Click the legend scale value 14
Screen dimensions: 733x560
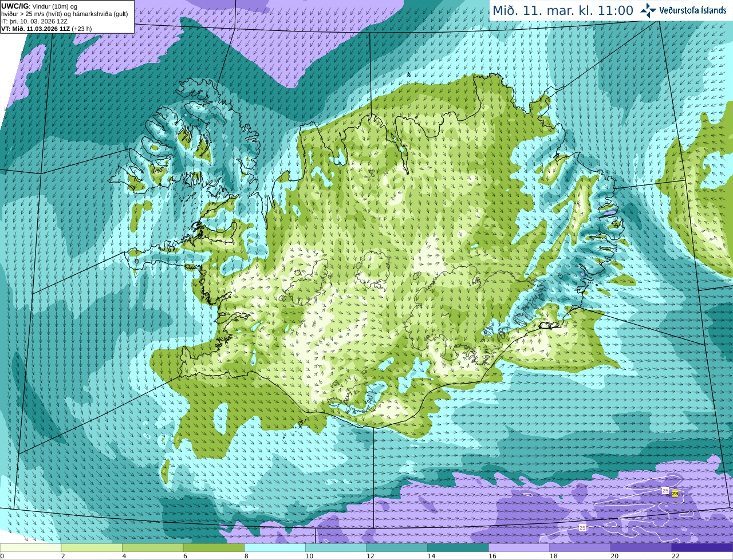point(431,556)
